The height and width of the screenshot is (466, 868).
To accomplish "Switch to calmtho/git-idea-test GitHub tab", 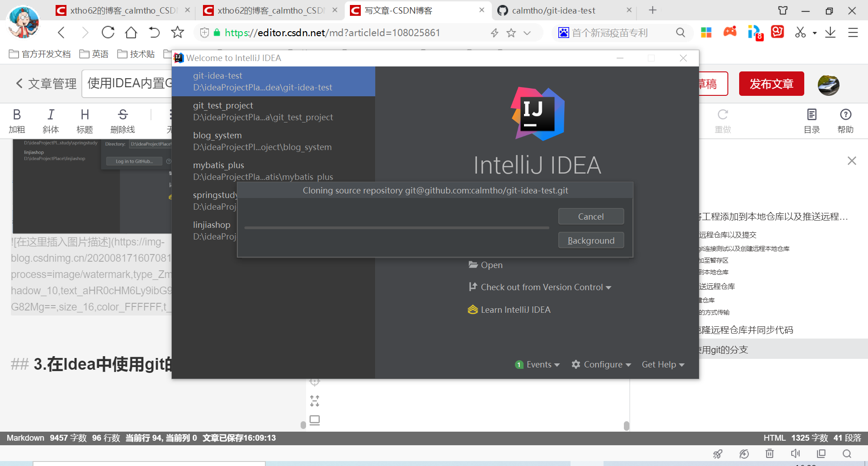I will point(564,10).
